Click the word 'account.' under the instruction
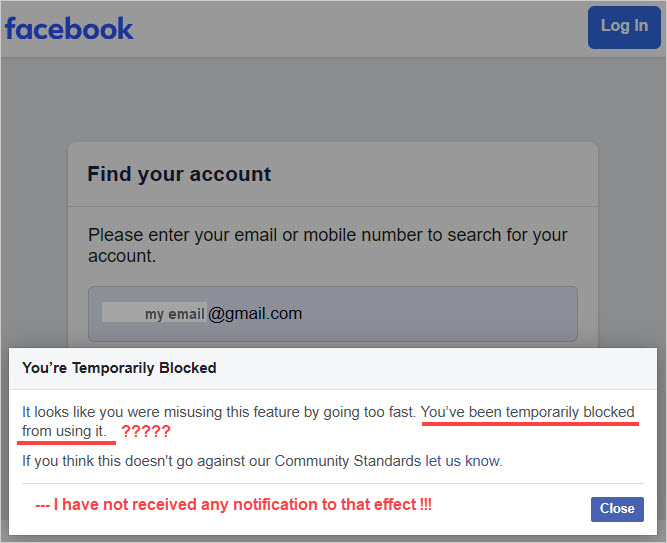 pos(121,256)
